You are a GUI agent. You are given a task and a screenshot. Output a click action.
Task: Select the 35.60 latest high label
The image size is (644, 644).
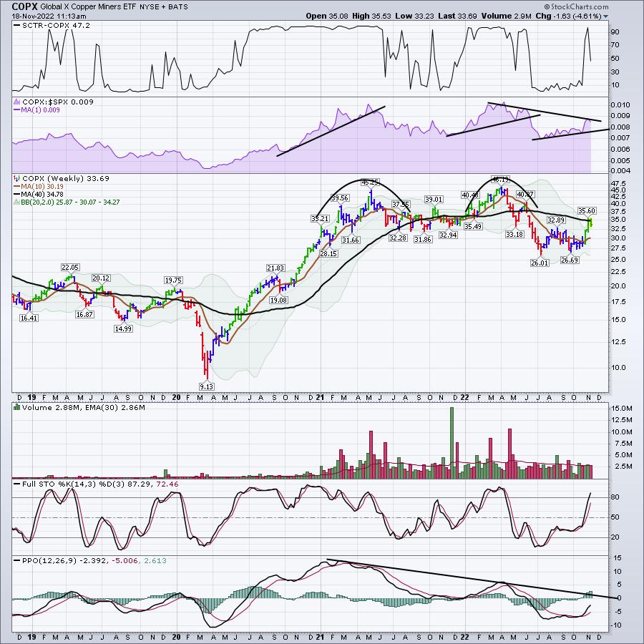[587, 210]
